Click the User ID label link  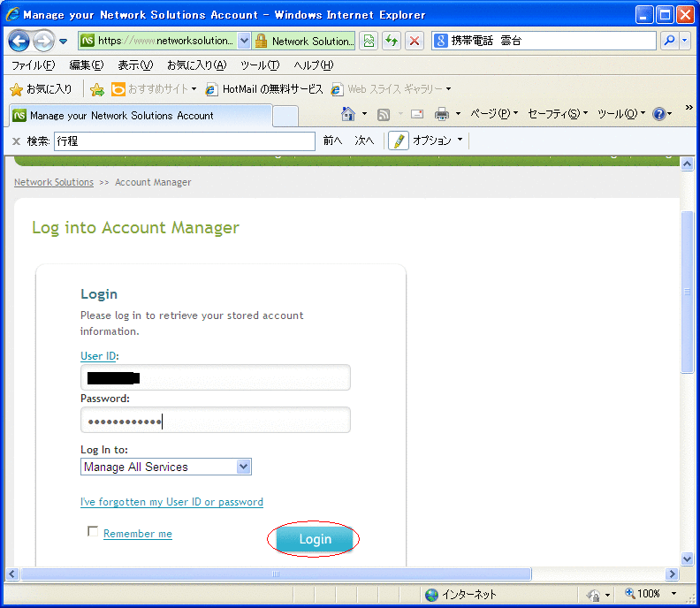[98, 356]
